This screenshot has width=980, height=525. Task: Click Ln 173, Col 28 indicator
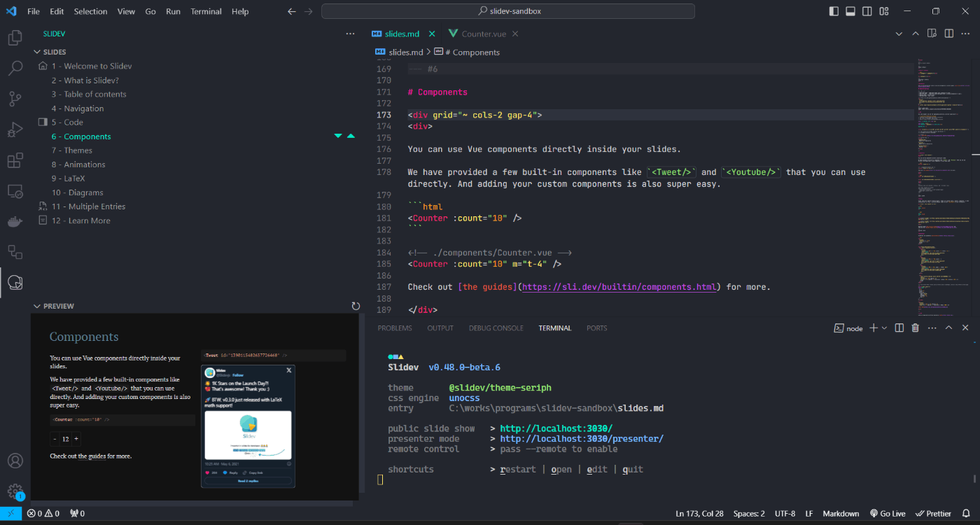click(x=700, y=513)
